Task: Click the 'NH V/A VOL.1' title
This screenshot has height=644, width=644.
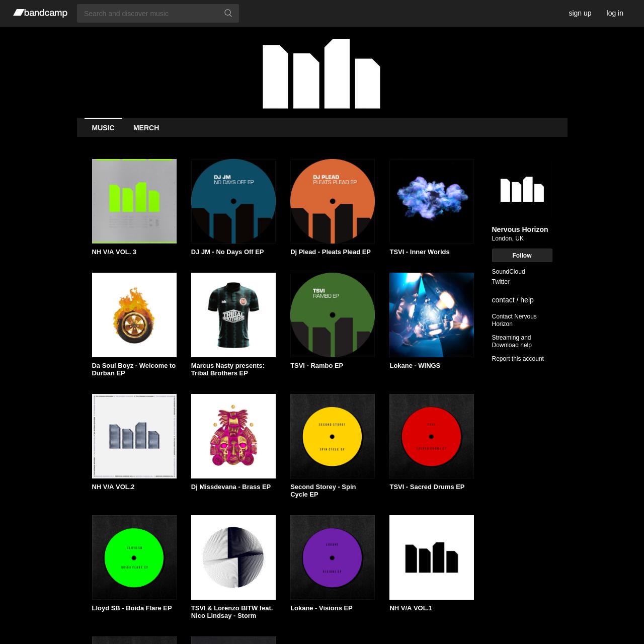Action: (x=411, y=608)
